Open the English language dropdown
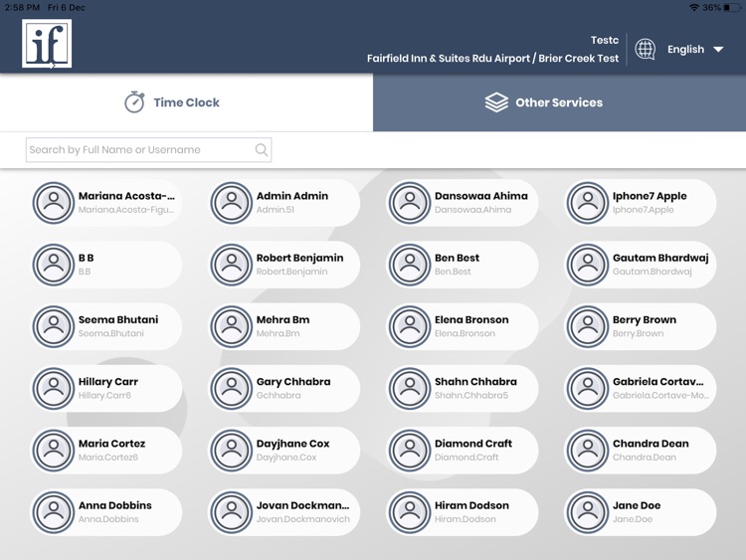746x560 pixels. (695, 50)
